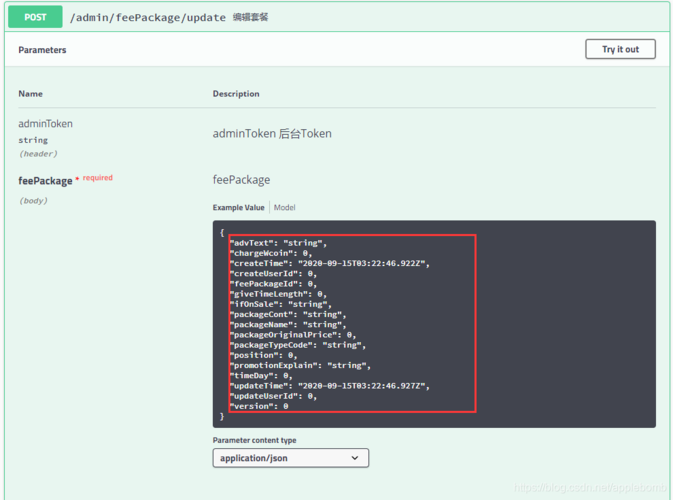The height and width of the screenshot is (500, 673).
Task: Click the "packageOriginalPrice": 0 line
Action: (x=293, y=335)
